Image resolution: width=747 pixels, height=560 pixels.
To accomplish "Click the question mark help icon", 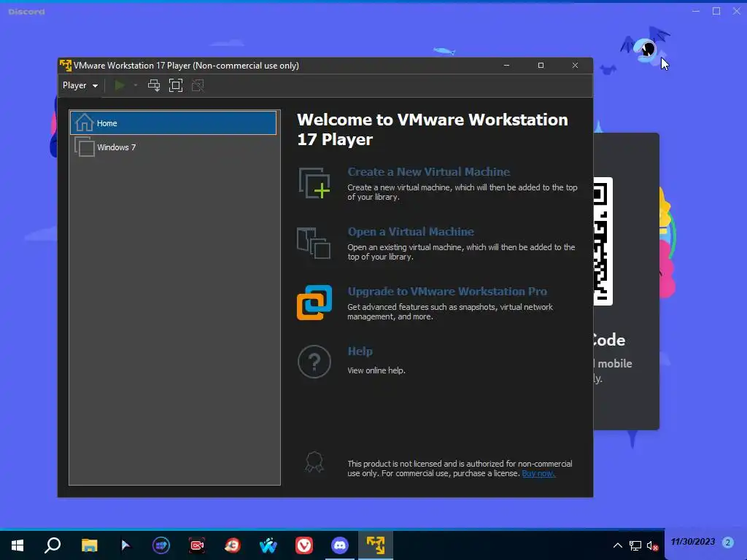I will point(314,362).
